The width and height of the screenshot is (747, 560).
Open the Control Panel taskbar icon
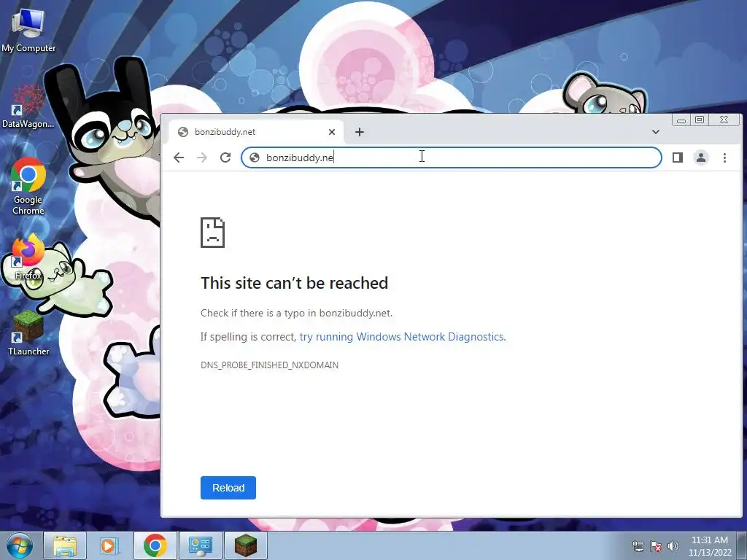[x=200, y=545]
